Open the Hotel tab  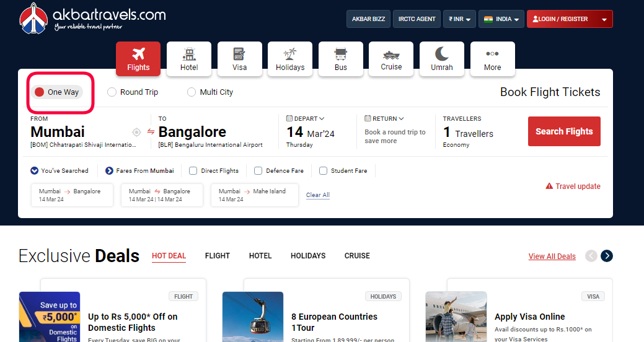189,59
